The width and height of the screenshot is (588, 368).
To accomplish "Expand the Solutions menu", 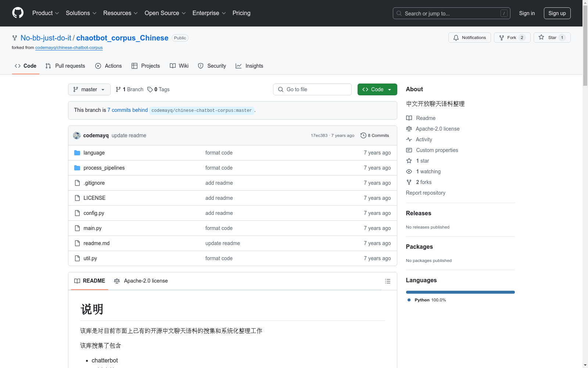I will tap(81, 13).
